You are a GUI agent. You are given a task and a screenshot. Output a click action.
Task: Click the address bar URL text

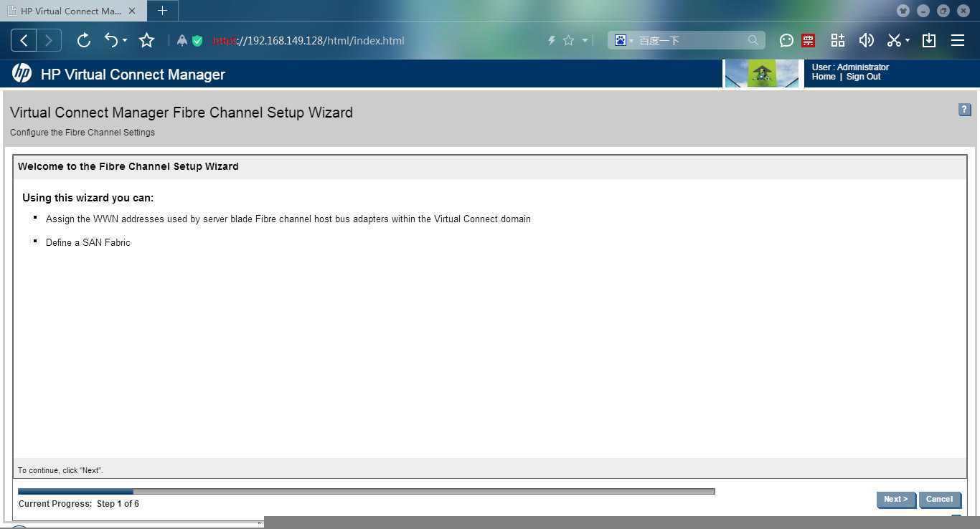(308, 41)
